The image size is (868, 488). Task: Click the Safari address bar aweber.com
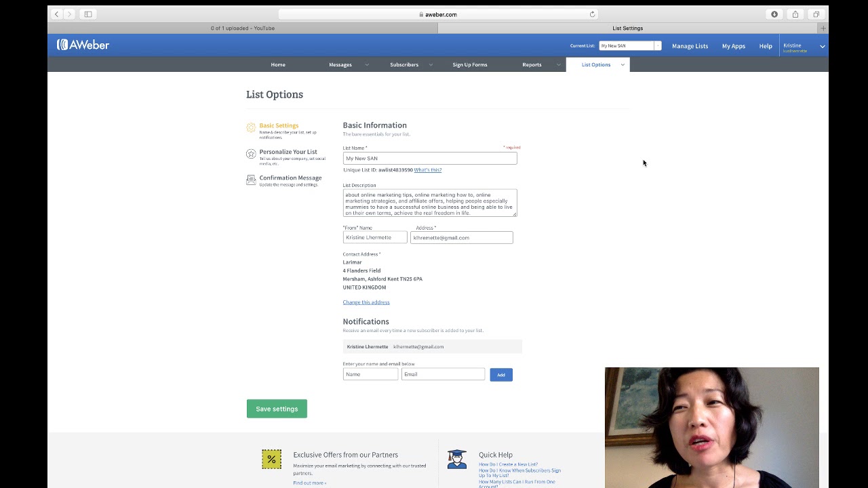coord(438,14)
